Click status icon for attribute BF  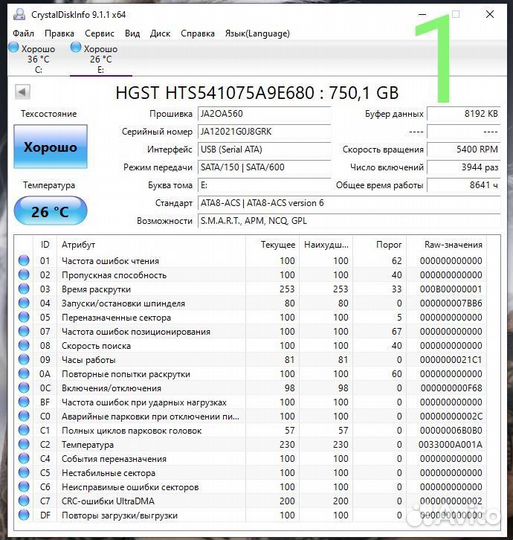[24, 402]
